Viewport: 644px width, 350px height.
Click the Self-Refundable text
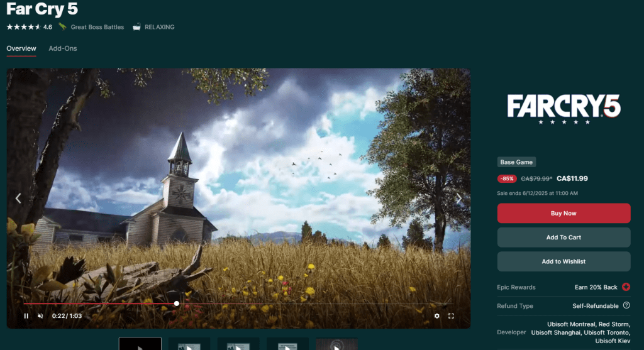click(x=596, y=306)
